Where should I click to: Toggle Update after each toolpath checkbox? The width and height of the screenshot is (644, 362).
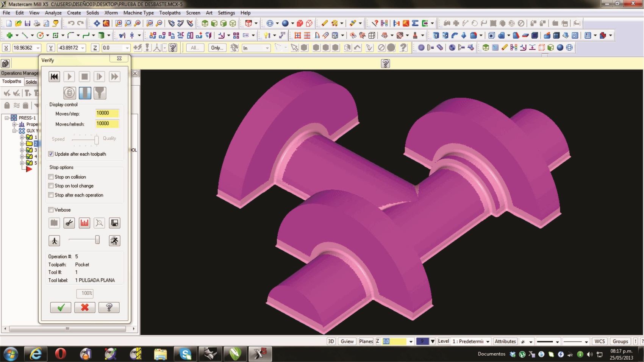tap(51, 154)
